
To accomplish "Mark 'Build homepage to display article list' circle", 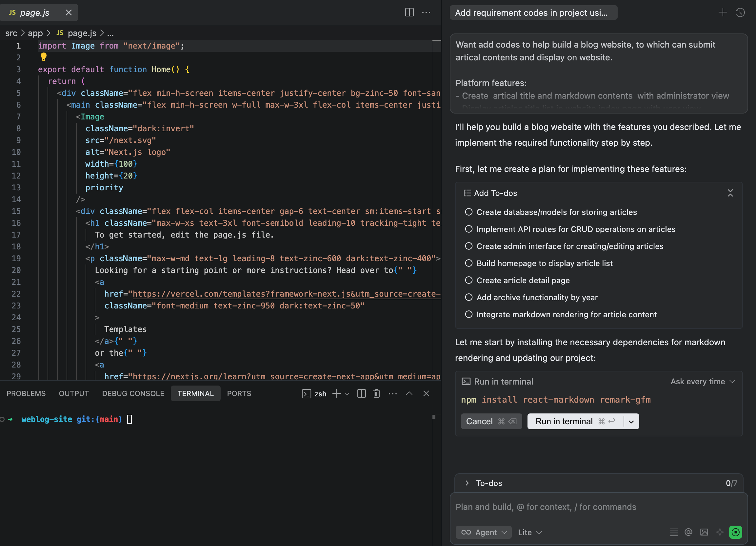I will tap(469, 263).
